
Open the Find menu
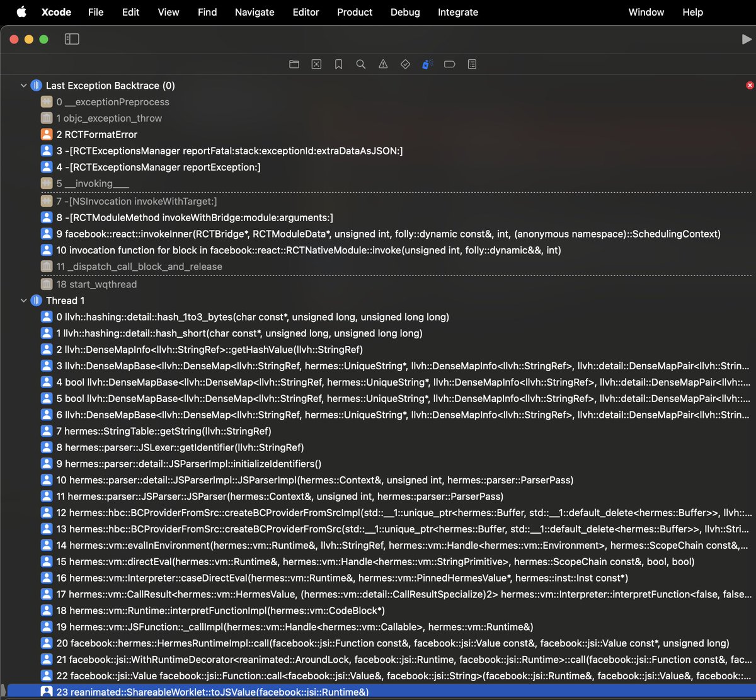click(207, 12)
